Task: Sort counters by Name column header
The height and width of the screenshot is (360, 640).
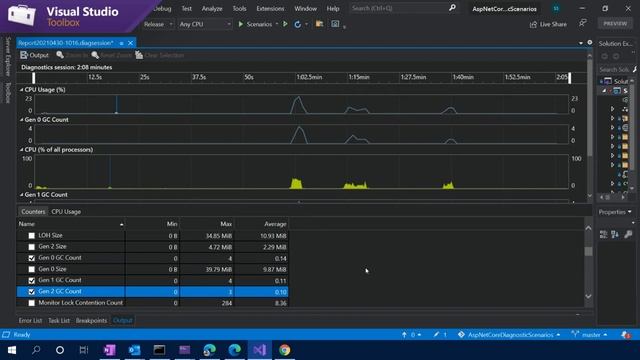Action: [71, 224]
